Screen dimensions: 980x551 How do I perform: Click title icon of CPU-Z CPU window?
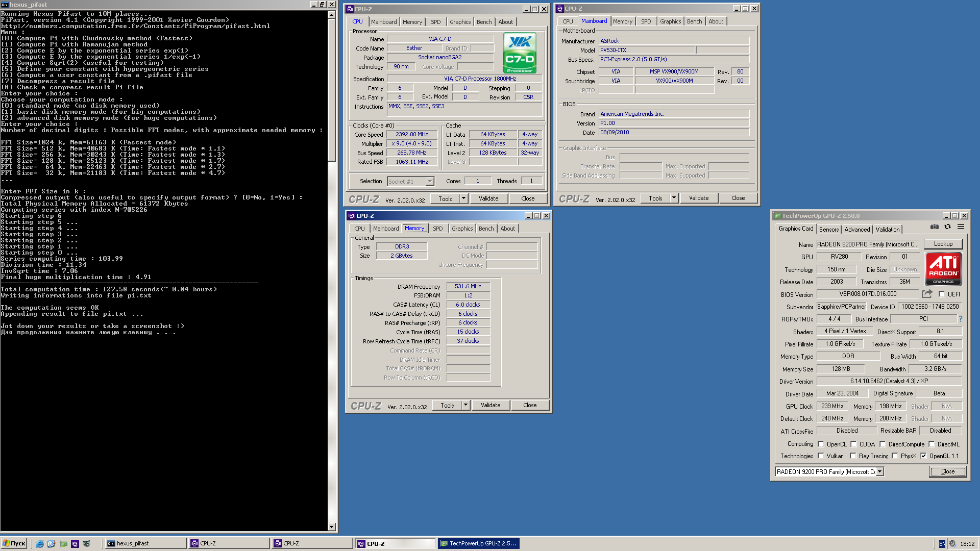point(350,9)
